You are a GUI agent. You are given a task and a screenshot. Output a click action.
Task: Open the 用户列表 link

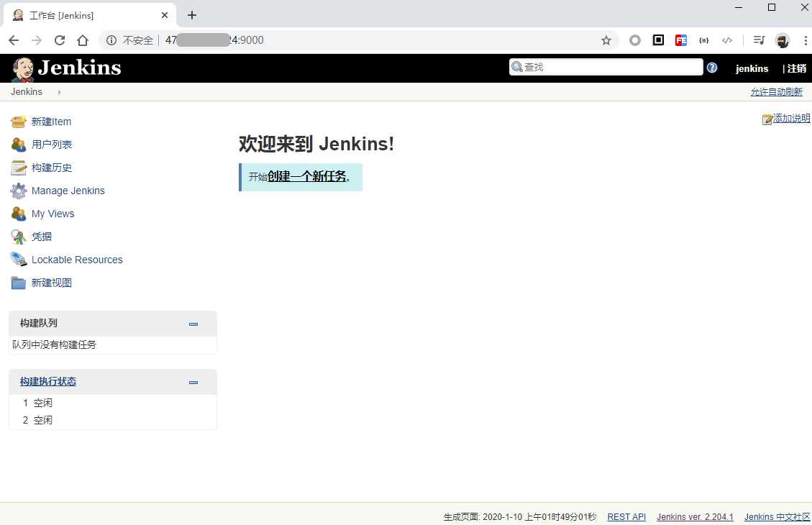coord(52,145)
